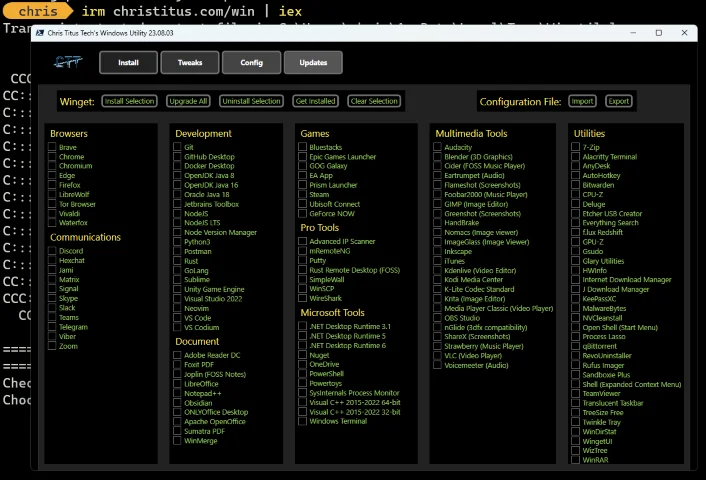
Task: Click Upgrade All button
Action: (188, 101)
